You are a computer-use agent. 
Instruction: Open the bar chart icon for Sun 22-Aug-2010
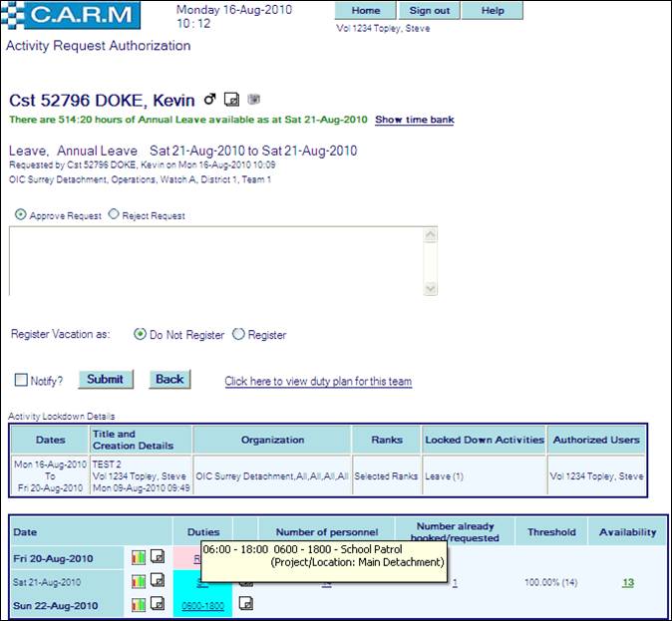click(139, 604)
